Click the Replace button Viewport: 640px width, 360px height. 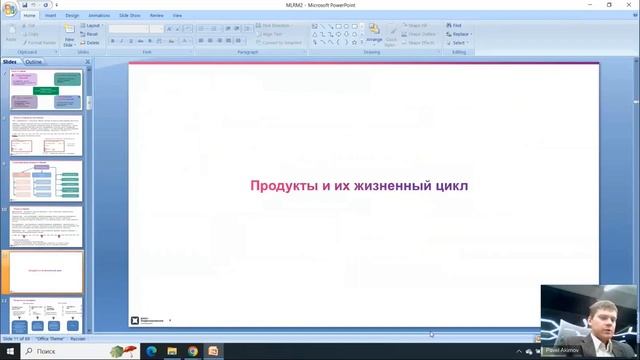pyautogui.click(x=459, y=34)
